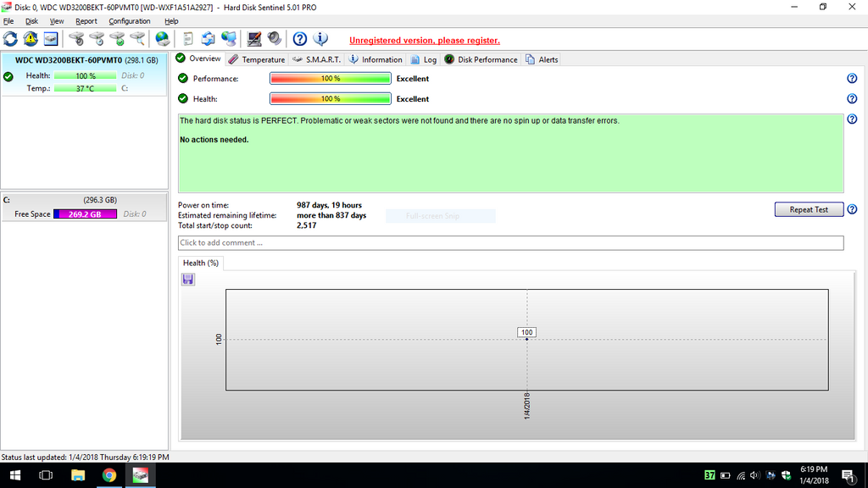Open the disk panel toolbar icon
The height and width of the screenshot is (488, 868).
(51, 39)
